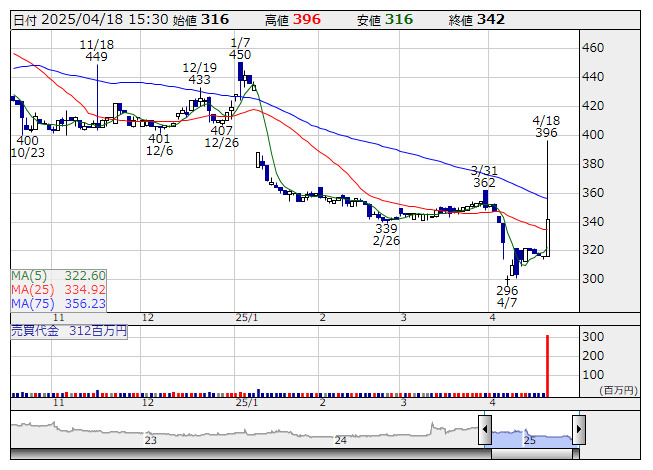Click the 23 year label in overview chart
This screenshot has width=653, height=470.
(x=150, y=440)
